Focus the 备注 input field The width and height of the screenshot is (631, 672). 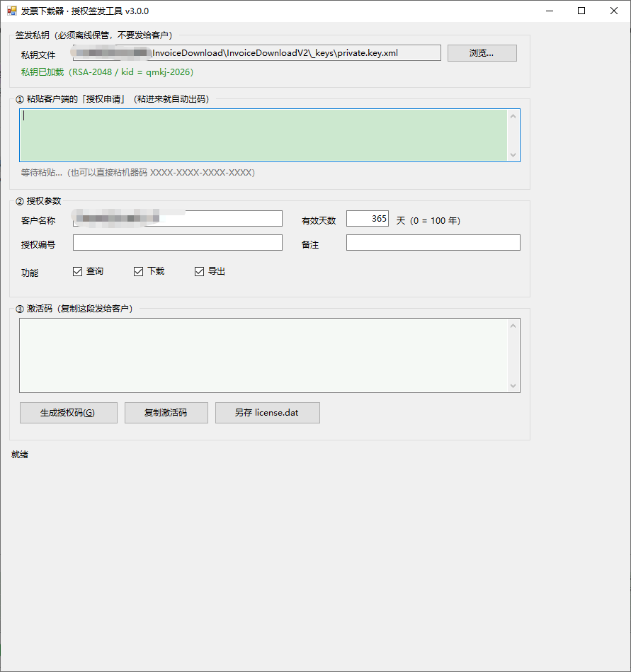[x=433, y=243]
